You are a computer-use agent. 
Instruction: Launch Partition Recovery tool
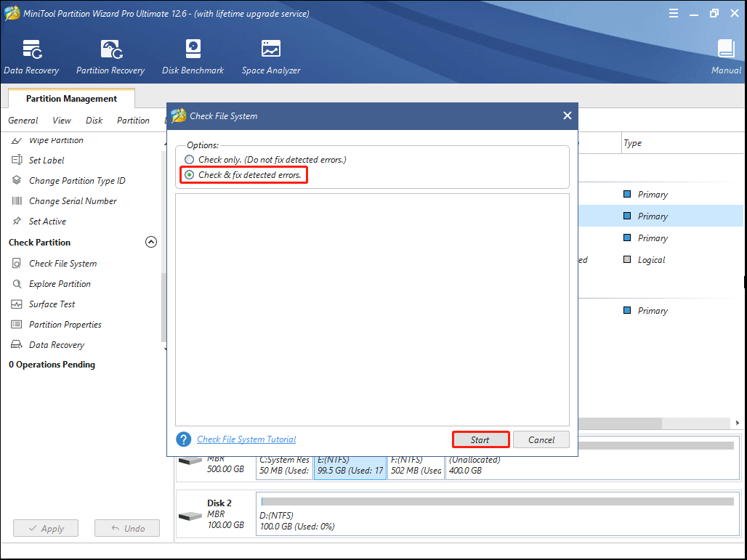[x=110, y=57]
